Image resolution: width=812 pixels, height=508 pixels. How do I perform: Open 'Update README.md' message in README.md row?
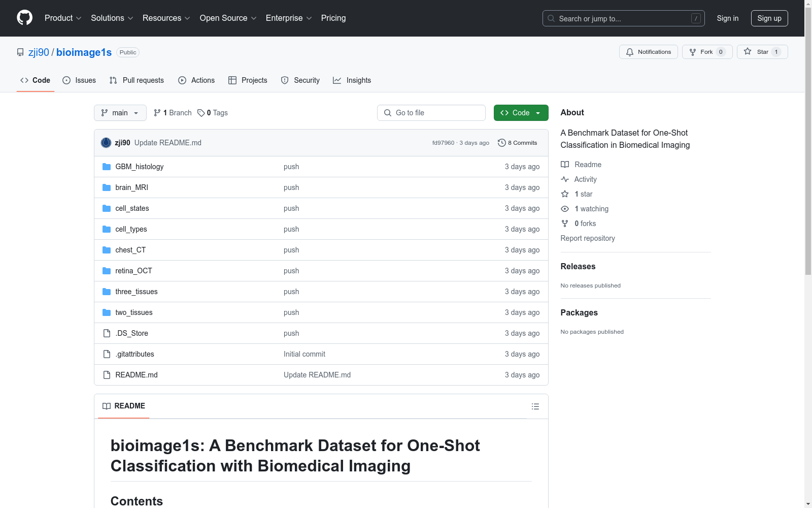point(317,375)
